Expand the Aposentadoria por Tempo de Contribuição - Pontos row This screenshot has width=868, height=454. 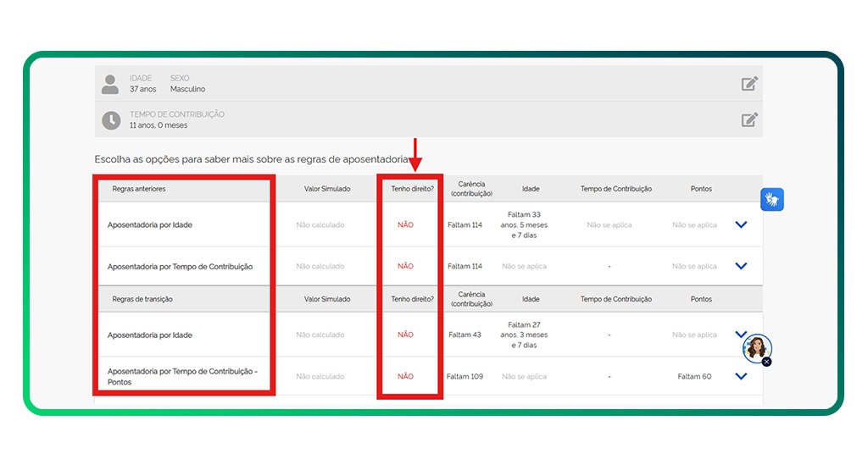pyautogui.click(x=741, y=376)
